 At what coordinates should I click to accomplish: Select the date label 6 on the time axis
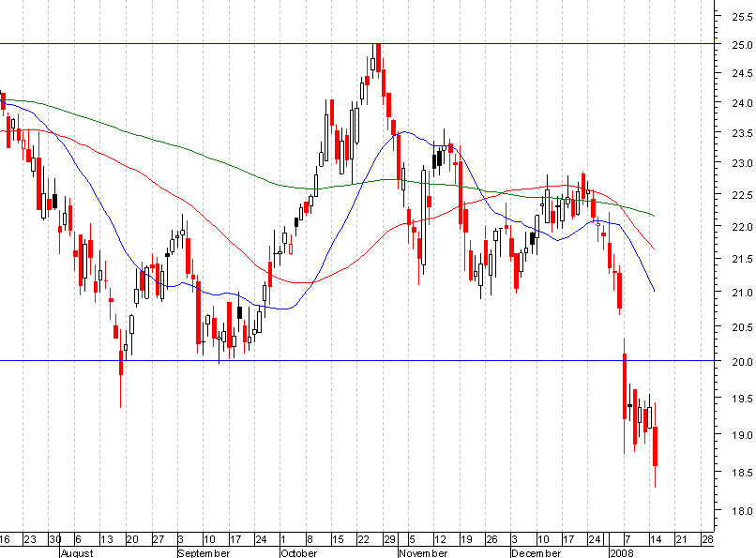point(79,539)
